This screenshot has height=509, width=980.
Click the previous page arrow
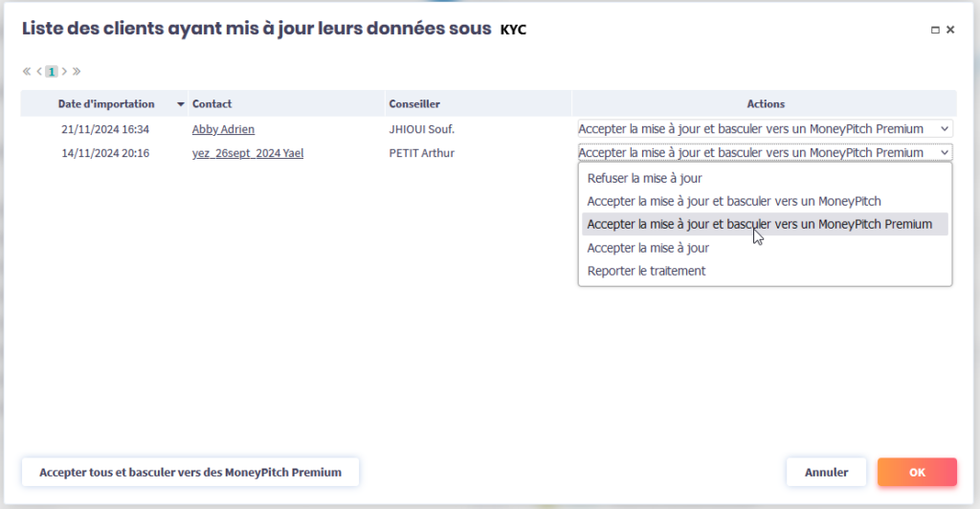[39, 71]
